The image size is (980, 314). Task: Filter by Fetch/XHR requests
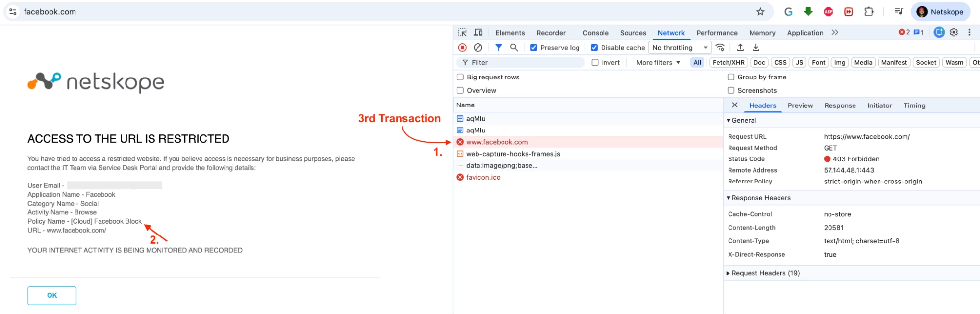[x=728, y=62]
